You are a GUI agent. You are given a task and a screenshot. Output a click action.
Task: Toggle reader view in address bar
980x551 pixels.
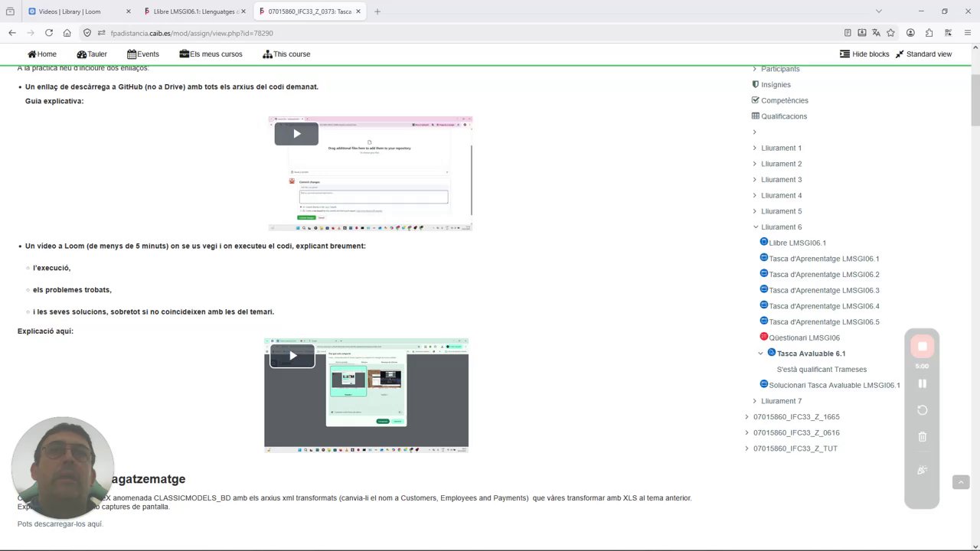[848, 33]
